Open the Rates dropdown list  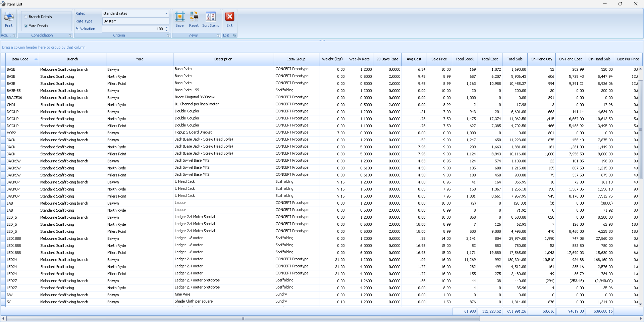[x=166, y=14]
